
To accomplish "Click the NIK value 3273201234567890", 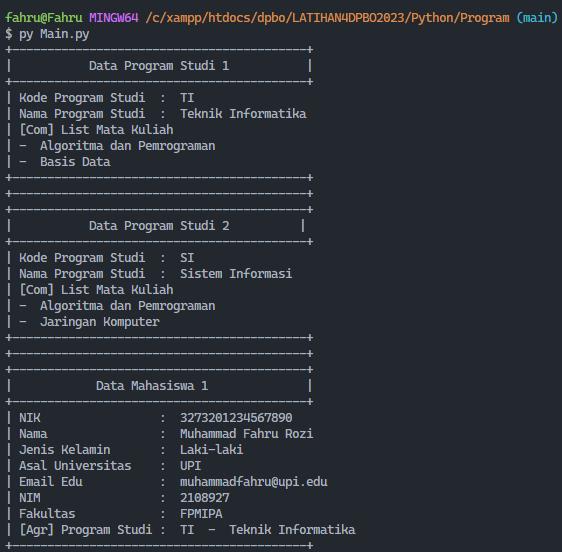I will pos(236,418).
